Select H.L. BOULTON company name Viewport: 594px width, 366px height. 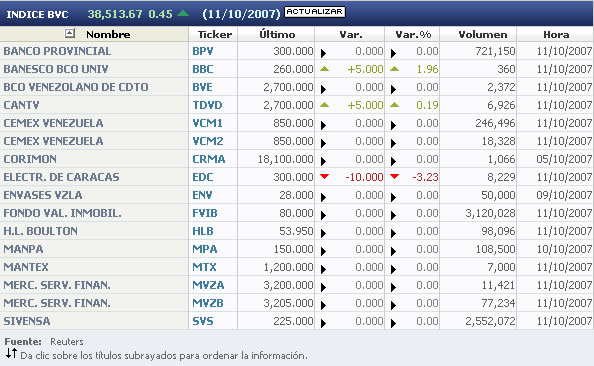click(41, 231)
